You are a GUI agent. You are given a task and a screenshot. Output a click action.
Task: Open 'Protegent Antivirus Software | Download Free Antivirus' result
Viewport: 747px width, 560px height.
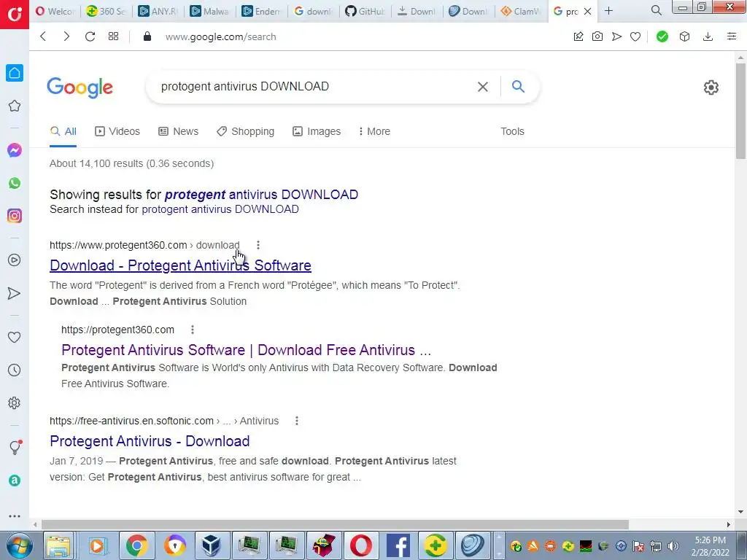pyautogui.click(x=247, y=350)
